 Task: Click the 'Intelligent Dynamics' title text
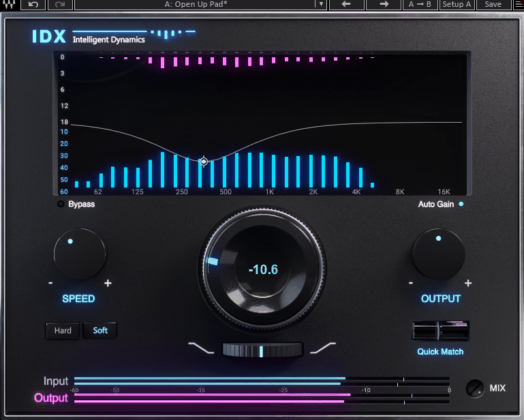(x=109, y=40)
